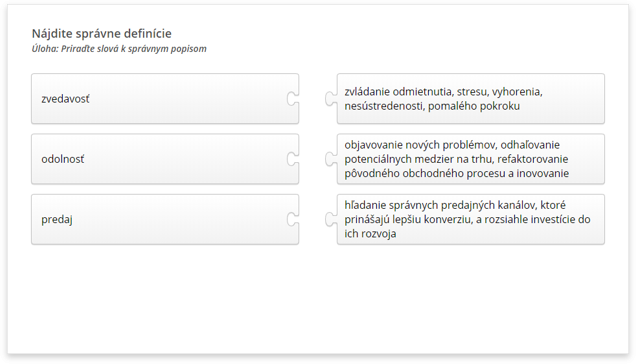Click puzzle tab of 'hľadanie správnych' definition

coord(331,219)
